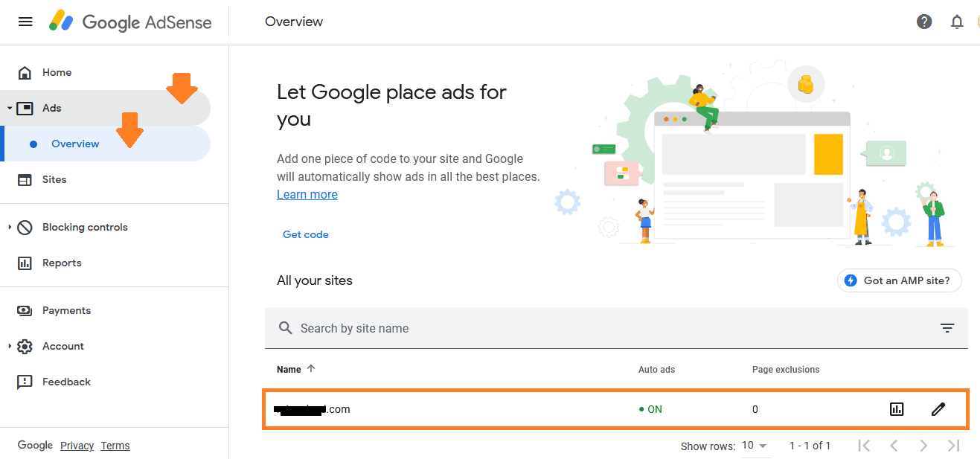Click the Feedback speech bubble icon

coord(25,382)
